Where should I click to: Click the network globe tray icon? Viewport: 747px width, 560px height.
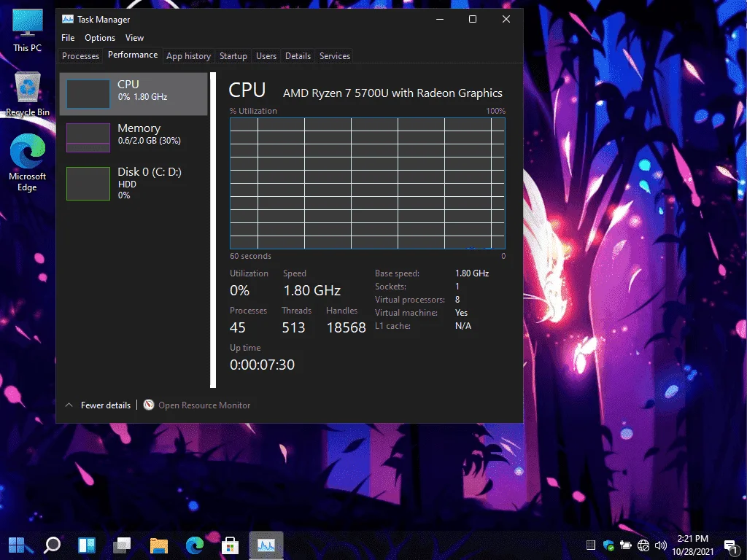click(x=643, y=545)
